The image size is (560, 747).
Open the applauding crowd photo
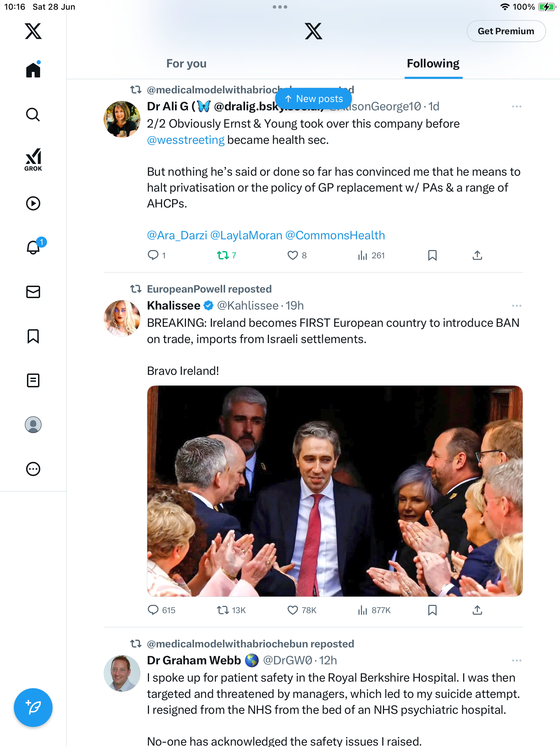[x=335, y=491]
